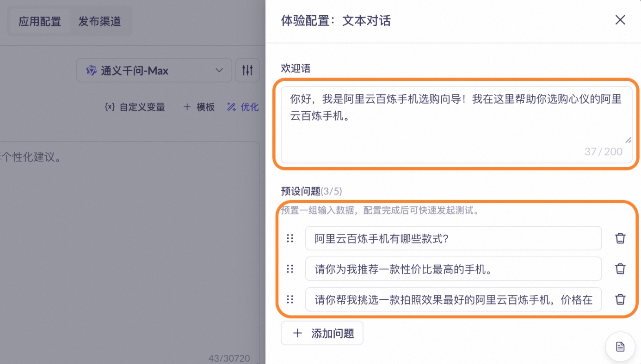Click the prompt text area containing 个性化建议
This screenshot has width=641, height=364.
[x=129, y=253]
